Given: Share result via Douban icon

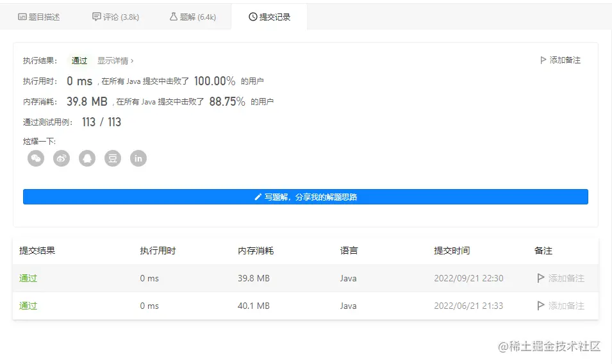Looking at the screenshot, I should pyautogui.click(x=112, y=158).
